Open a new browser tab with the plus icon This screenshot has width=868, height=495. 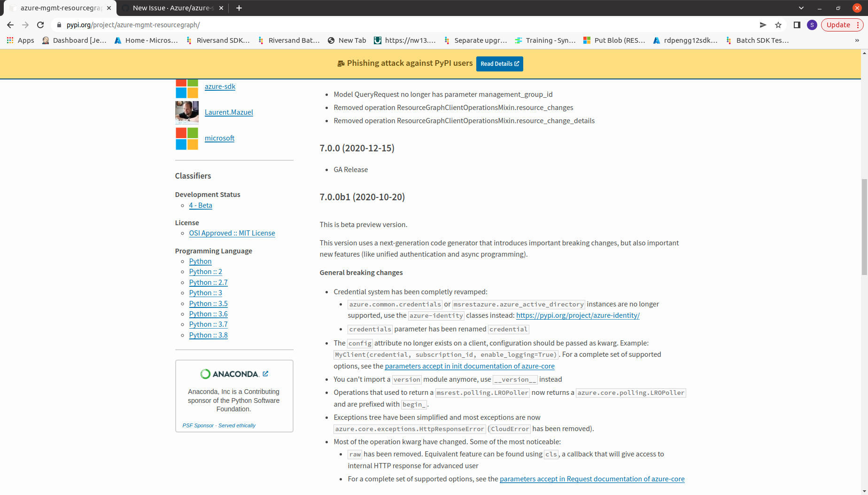(x=239, y=8)
